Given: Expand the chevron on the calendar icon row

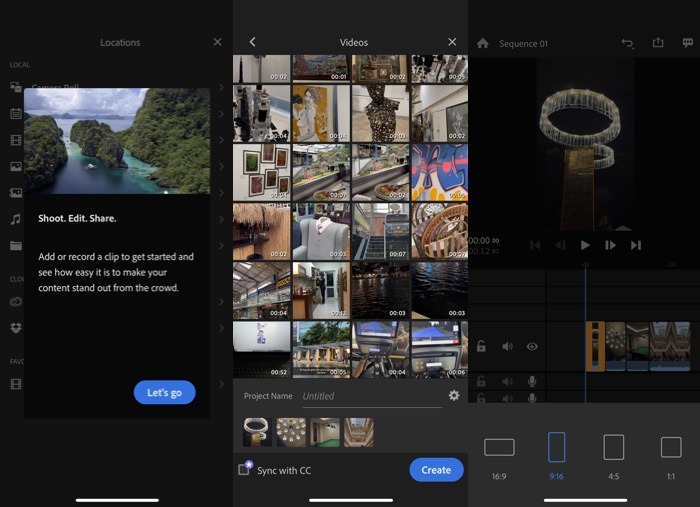Looking at the screenshot, I should tap(221, 114).
